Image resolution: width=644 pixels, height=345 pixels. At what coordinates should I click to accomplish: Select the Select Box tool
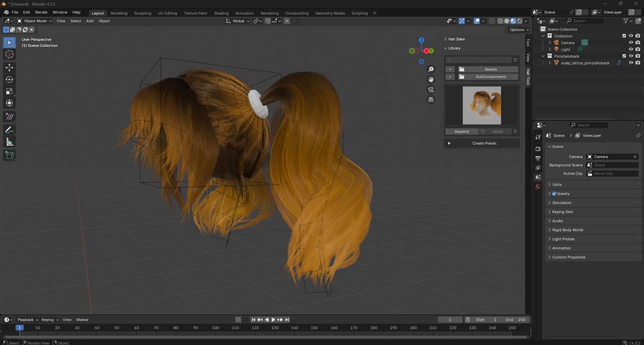click(10, 43)
